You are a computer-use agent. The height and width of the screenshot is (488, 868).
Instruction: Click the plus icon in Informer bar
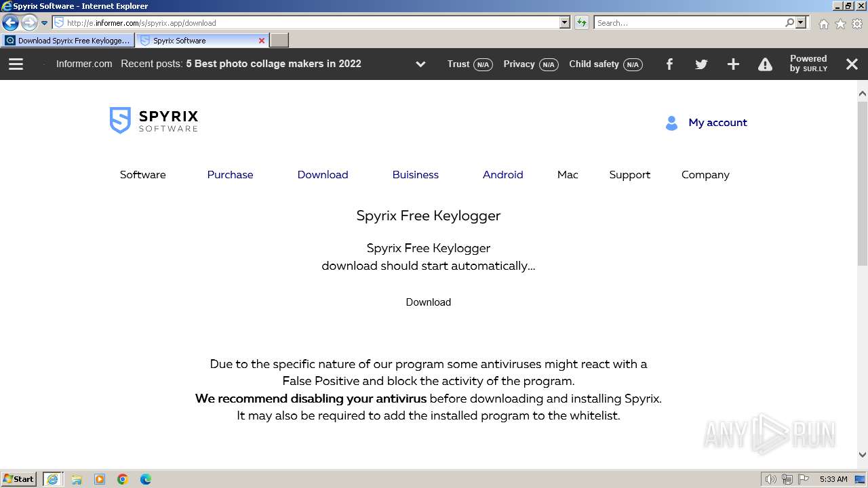[733, 64]
